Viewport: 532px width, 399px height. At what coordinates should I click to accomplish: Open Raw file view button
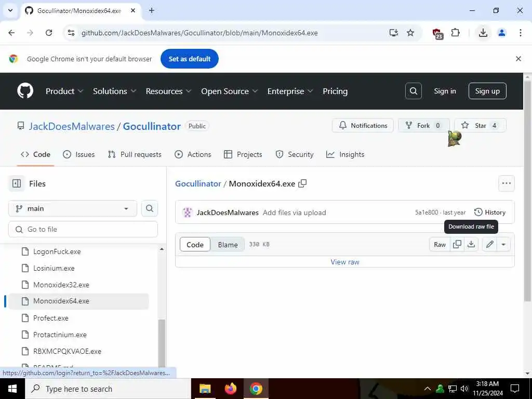(440, 244)
